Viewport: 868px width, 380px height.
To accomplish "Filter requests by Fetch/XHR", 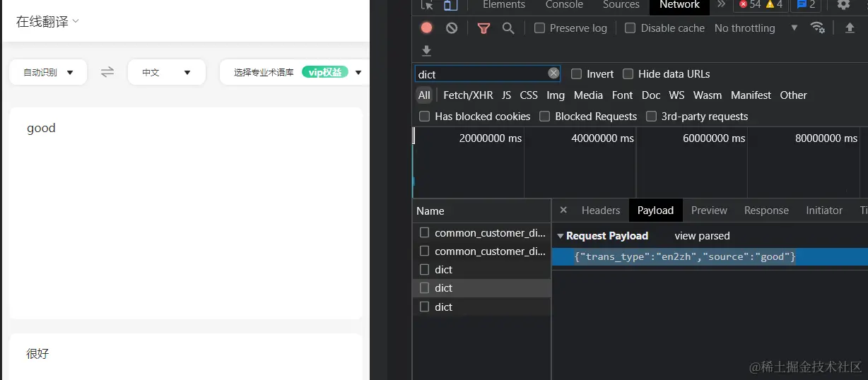I will (x=468, y=95).
